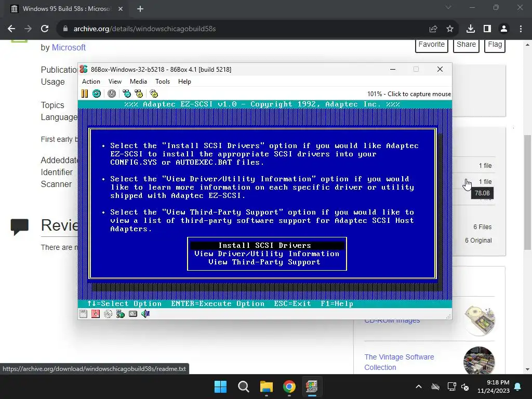Click the hard disk status bar icon
The width and height of the screenshot is (532, 399).
(133, 314)
